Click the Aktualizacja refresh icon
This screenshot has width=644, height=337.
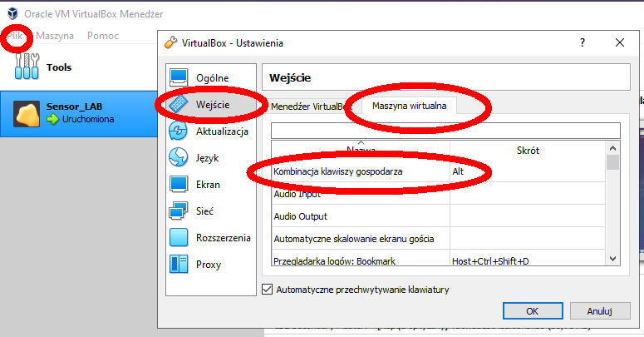(179, 131)
